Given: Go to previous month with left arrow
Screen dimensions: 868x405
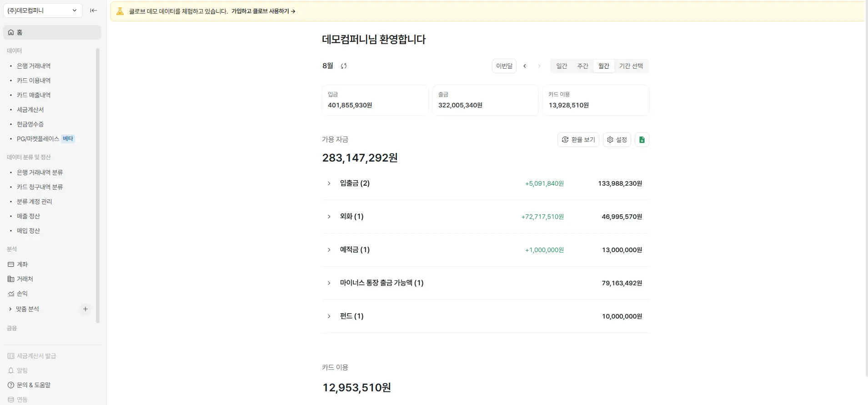Looking at the screenshot, I should [x=525, y=66].
